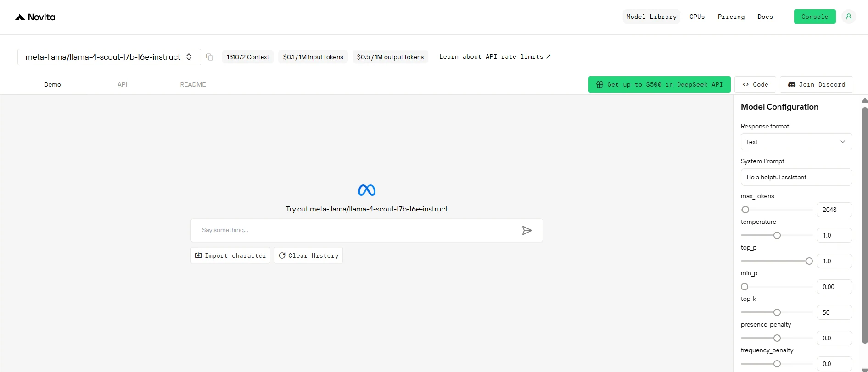Expand the Response format text dropdown

tap(796, 142)
